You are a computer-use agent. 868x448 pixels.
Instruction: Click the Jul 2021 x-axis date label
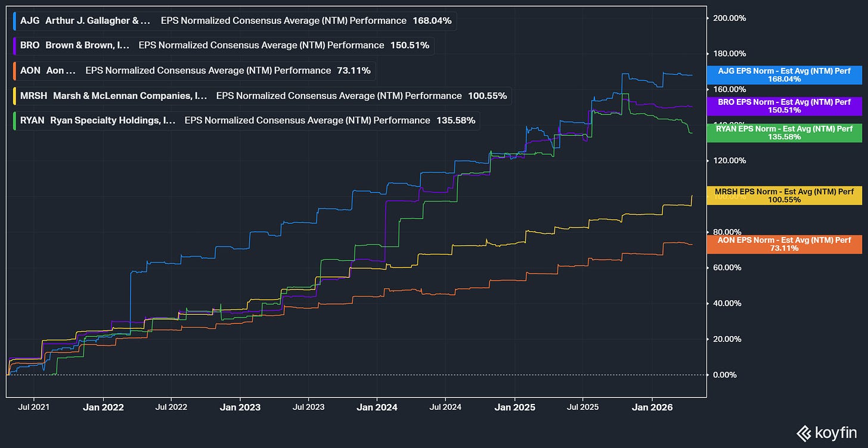coord(34,407)
